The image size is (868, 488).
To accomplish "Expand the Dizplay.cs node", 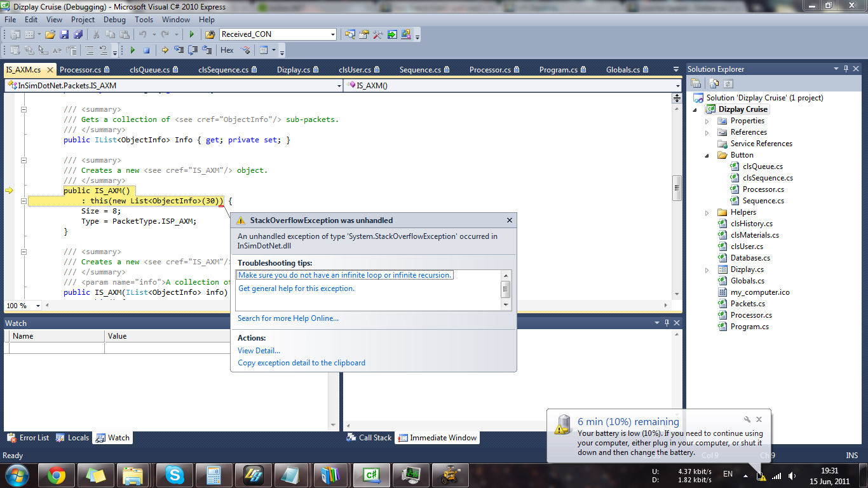I will click(707, 269).
